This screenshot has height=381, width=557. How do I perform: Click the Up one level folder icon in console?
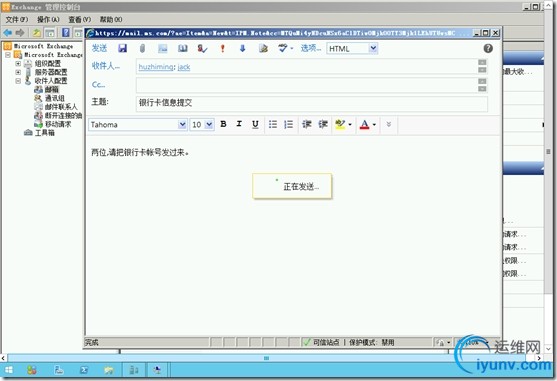(x=37, y=33)
